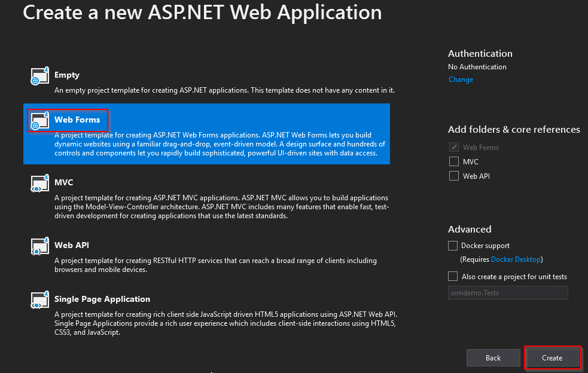Toggle 'Also create a project for unit tests'
This screenshot has width=588, height=373.
(x=453, y=277)
